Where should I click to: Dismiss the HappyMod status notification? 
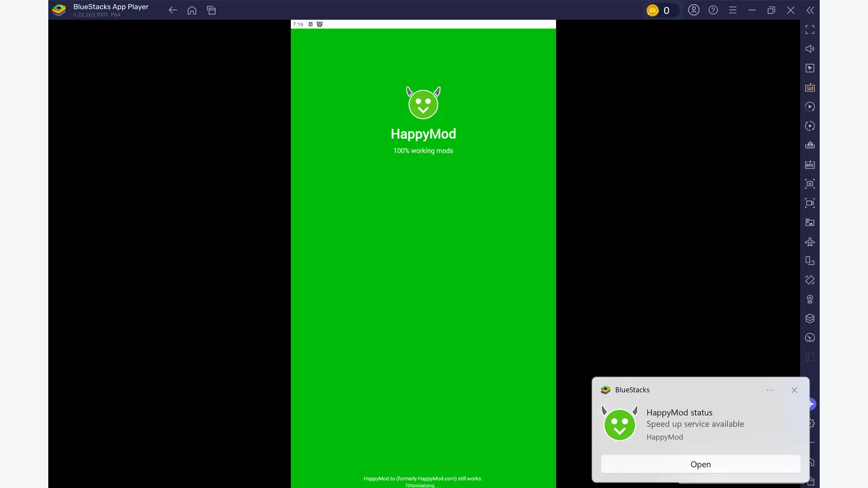pos(794,390)
